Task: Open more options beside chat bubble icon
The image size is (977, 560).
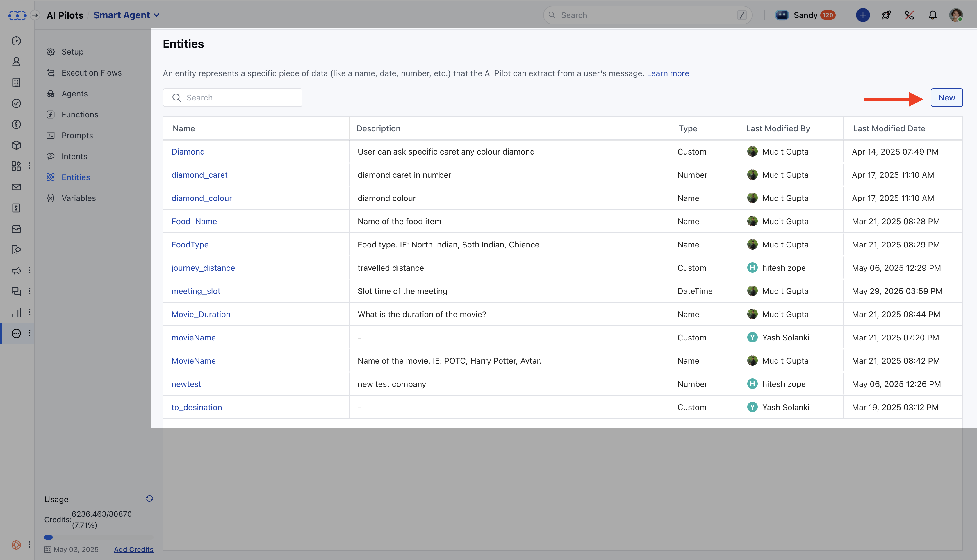Action: point(30,291)
